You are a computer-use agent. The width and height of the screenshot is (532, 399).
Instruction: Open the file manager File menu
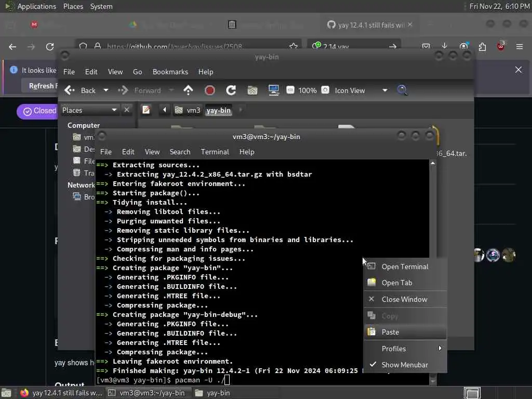pos(69,72)
